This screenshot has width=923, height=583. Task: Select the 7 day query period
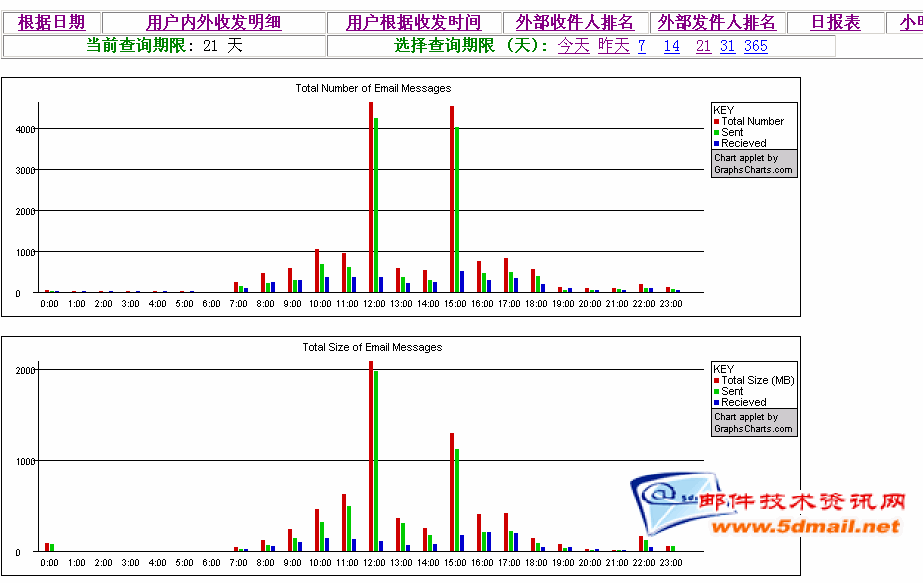tap(641, 46)
